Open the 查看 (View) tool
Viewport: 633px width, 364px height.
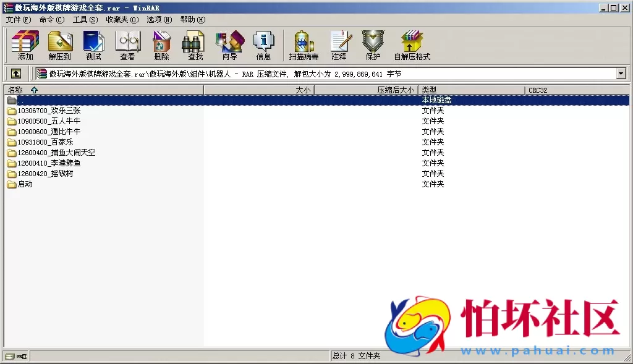(x=127, y=44)
